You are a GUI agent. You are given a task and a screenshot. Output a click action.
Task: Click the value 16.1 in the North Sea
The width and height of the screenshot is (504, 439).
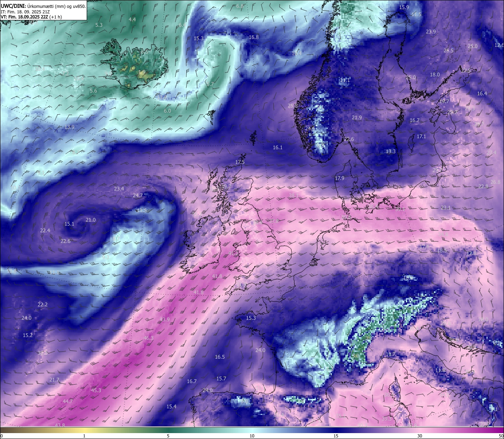coord(278,147)
